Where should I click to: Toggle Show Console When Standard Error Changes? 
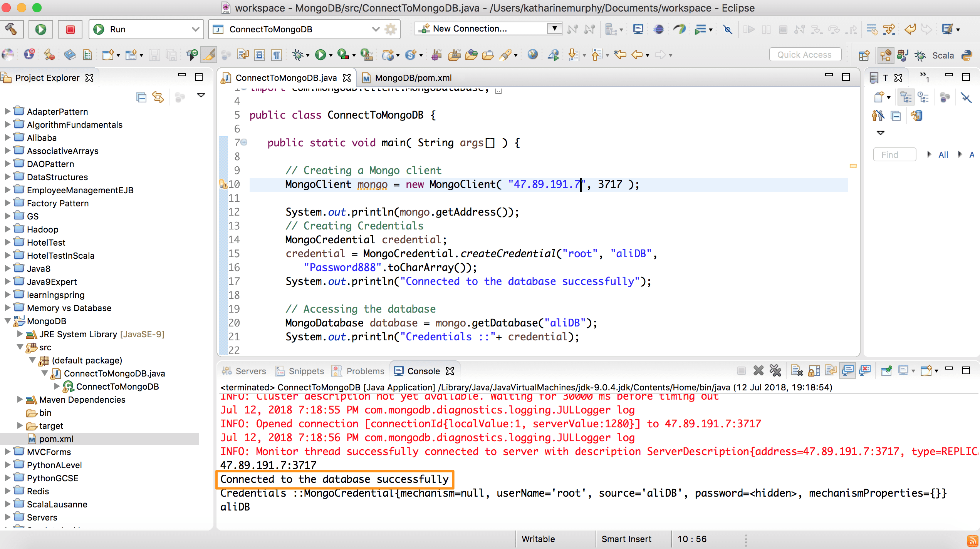tap(865, 371)
